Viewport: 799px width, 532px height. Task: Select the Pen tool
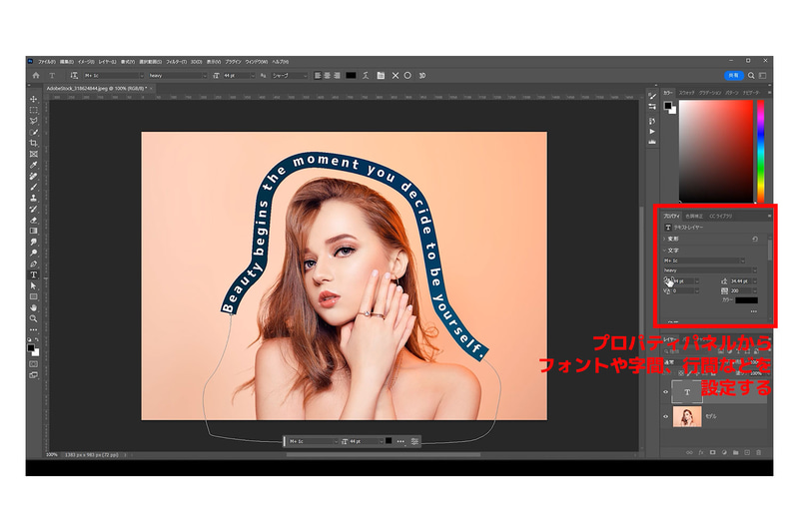[x=34, y=264]
